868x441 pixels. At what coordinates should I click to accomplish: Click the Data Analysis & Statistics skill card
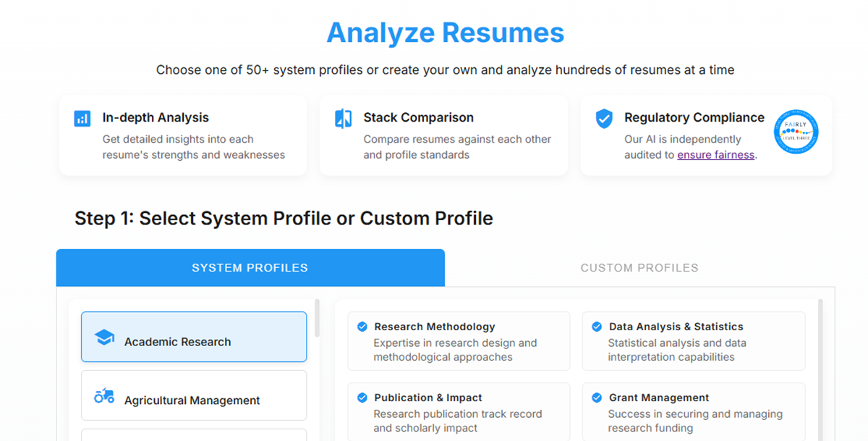692,341
